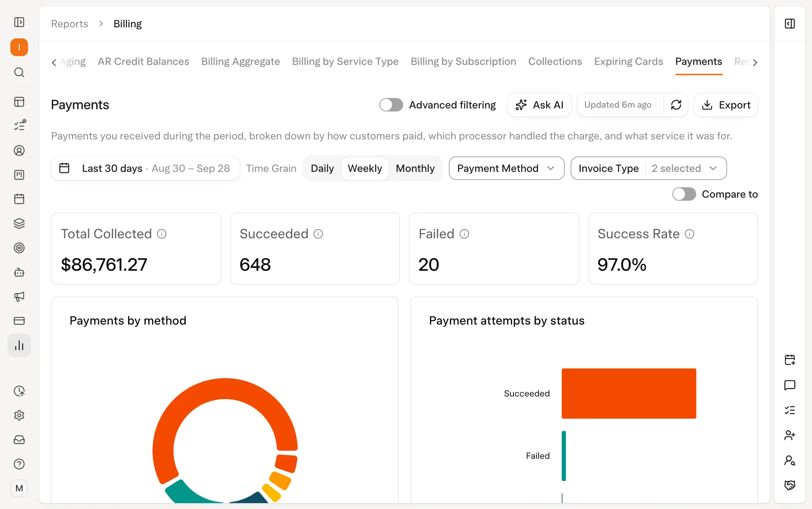Click the Ask AI button

(539, 105)
